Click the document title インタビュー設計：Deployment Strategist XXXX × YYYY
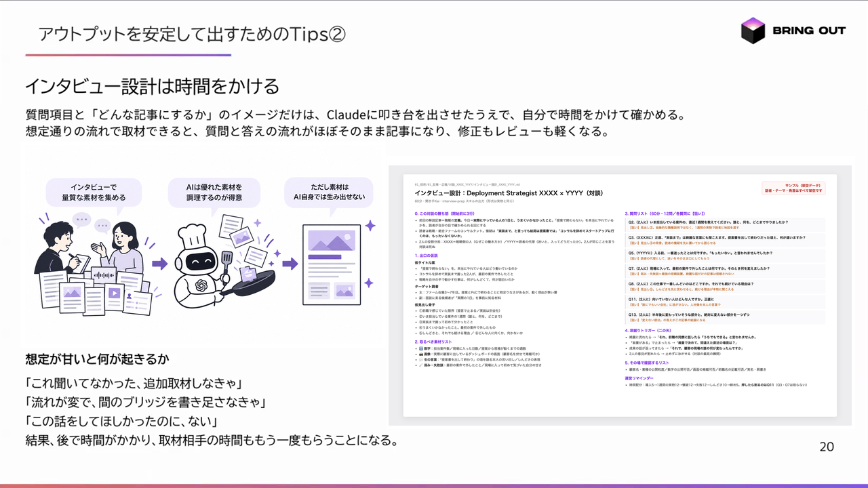 coord(508,193)
